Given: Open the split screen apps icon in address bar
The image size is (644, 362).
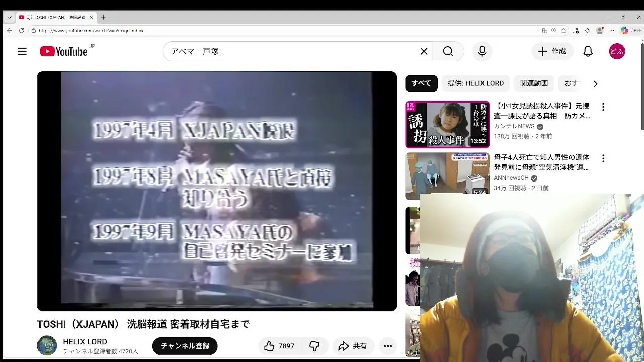Looking at the screenshot, I should [544, 31].
